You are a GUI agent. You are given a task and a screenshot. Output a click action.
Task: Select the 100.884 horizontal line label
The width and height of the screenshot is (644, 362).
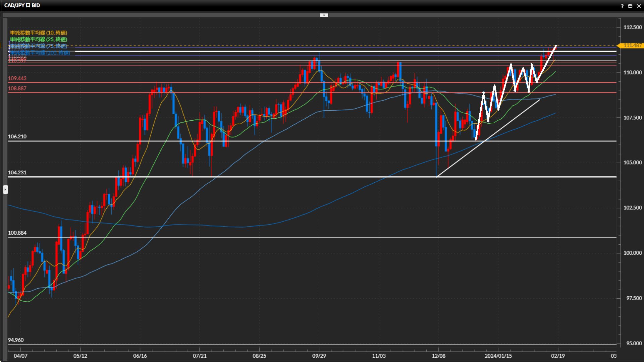(17, 233)
